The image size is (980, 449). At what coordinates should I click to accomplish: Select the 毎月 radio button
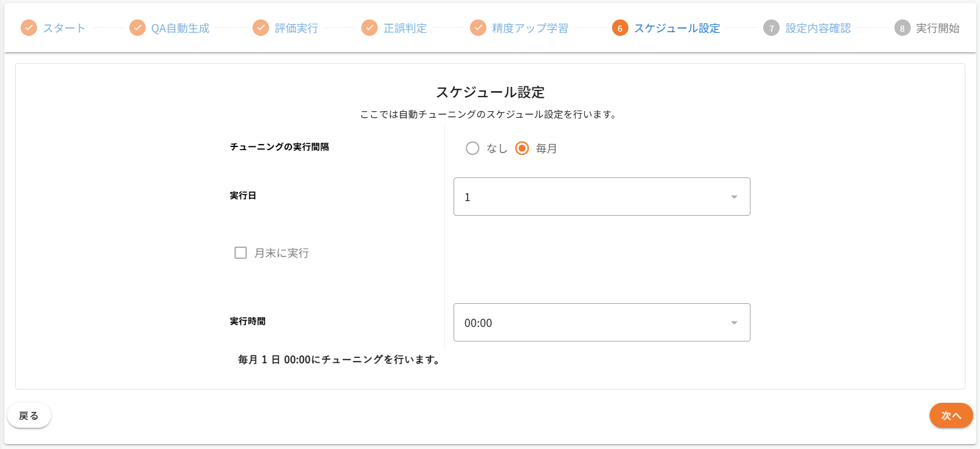[522, 148]
